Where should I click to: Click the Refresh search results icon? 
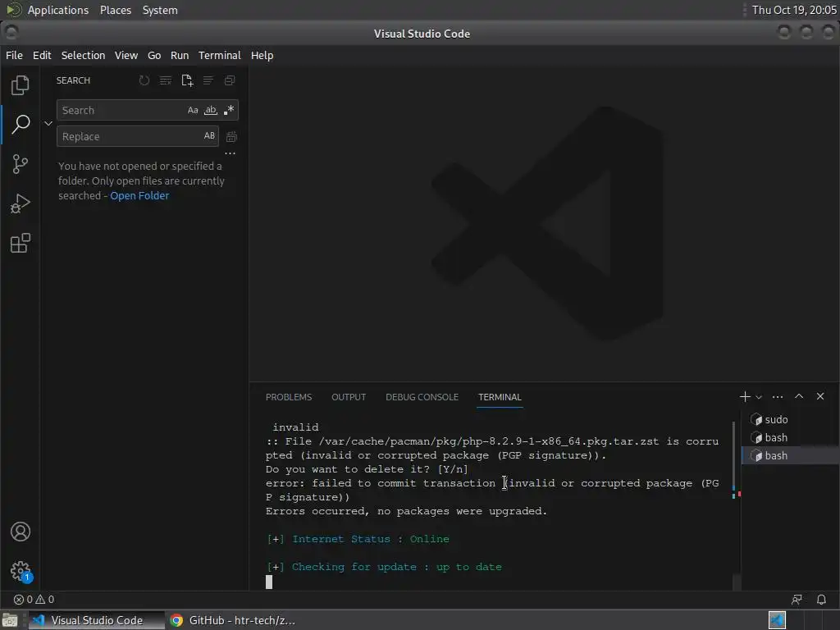144,80
